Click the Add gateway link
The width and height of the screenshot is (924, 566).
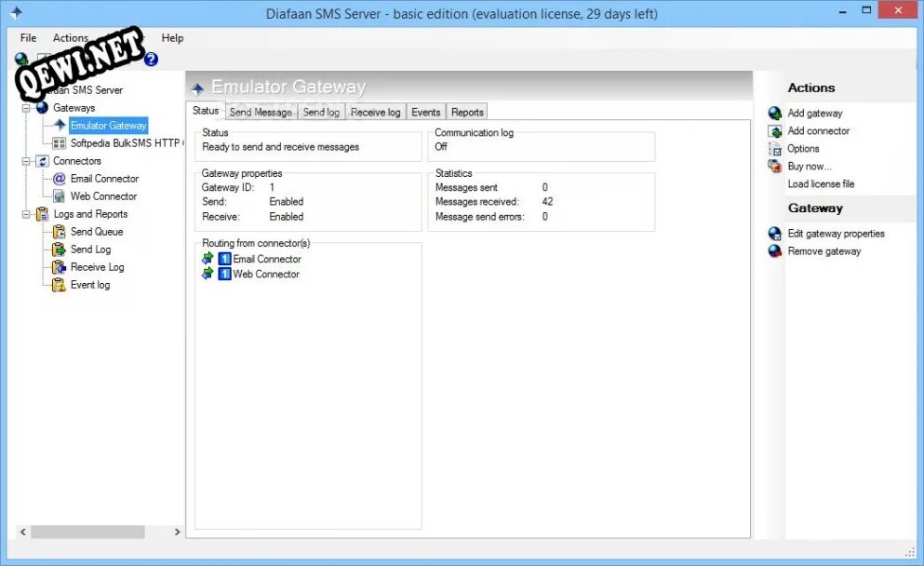[815, 114]
